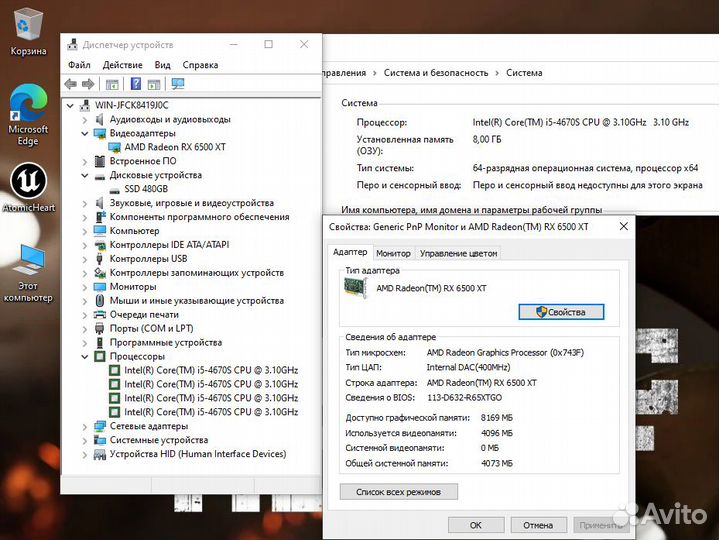Open the Действие menu
This screenshot has height=540, width=719.
point(122,65)
